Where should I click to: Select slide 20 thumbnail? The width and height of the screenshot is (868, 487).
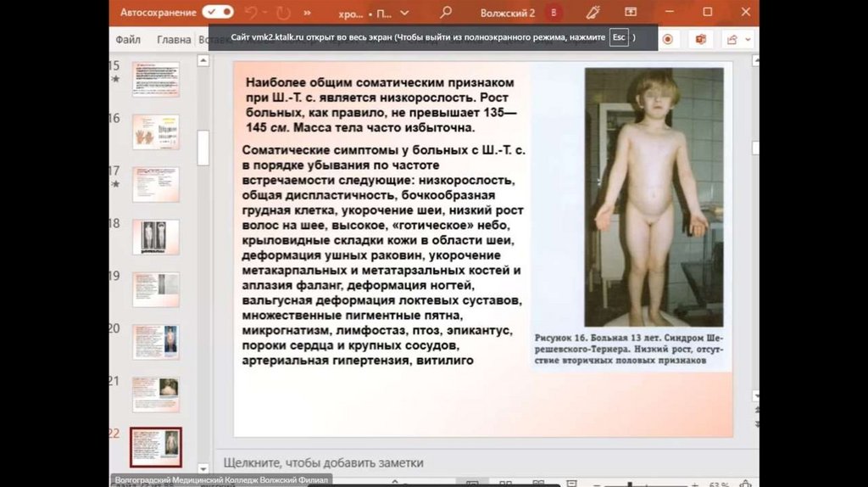pos(156,341)
